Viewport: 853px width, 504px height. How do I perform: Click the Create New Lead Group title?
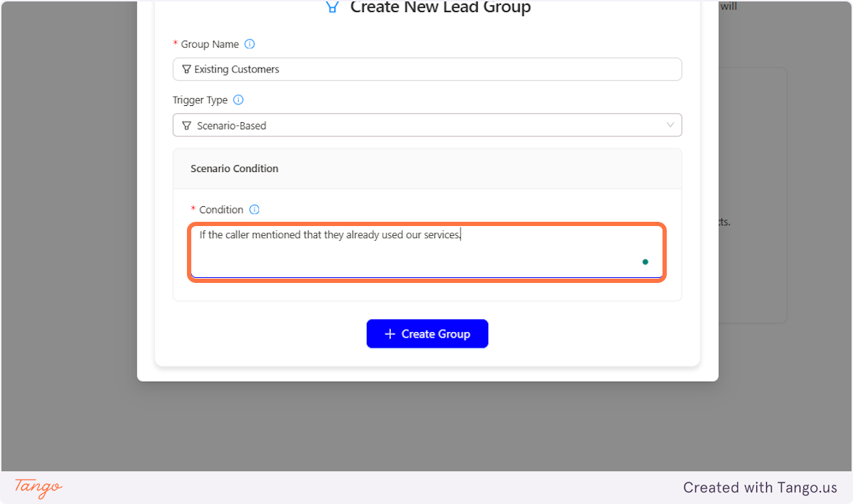[x=441, y=8]
